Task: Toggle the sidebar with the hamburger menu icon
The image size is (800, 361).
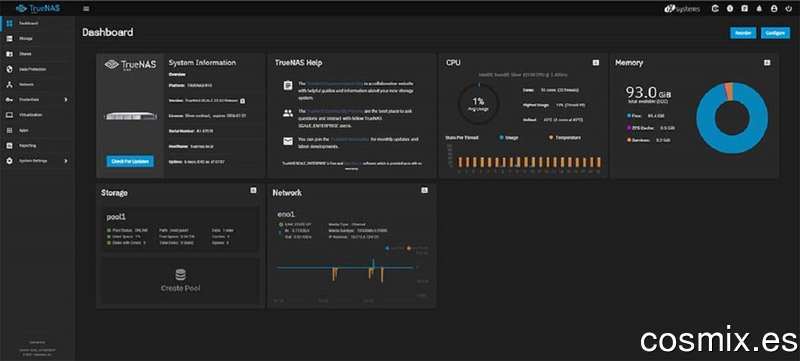Action: [86, 8]
